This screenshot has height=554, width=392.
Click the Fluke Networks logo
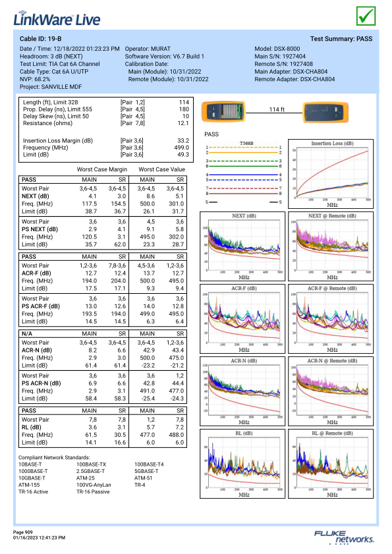344,537
